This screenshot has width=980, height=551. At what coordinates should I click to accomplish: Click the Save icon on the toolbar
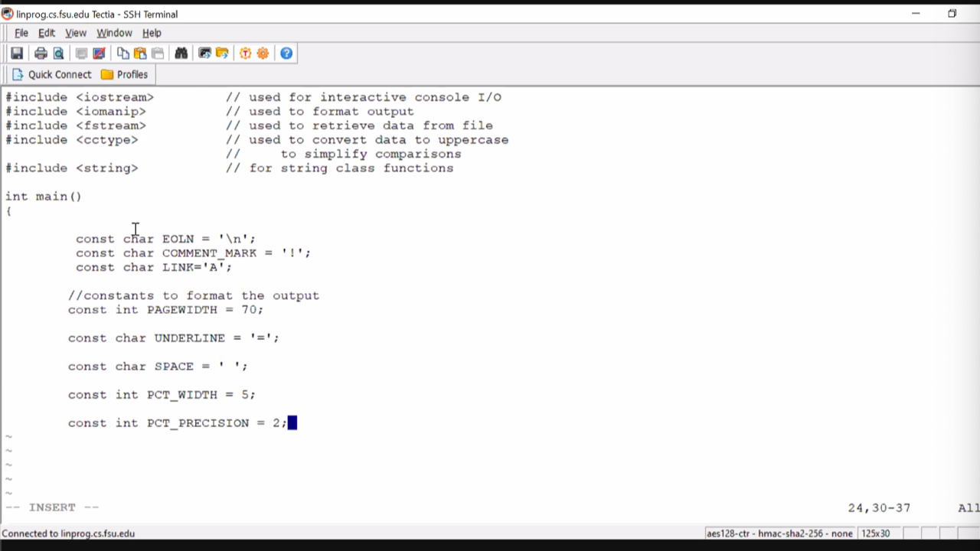17,53
